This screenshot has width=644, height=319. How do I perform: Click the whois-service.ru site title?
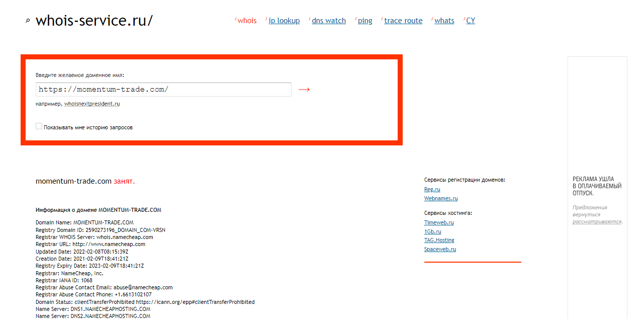pyautogui.click(x=94, y=21)
